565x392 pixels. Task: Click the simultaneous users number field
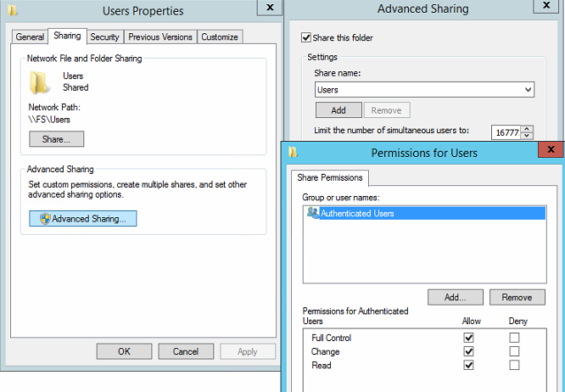[x=507, y=132]
